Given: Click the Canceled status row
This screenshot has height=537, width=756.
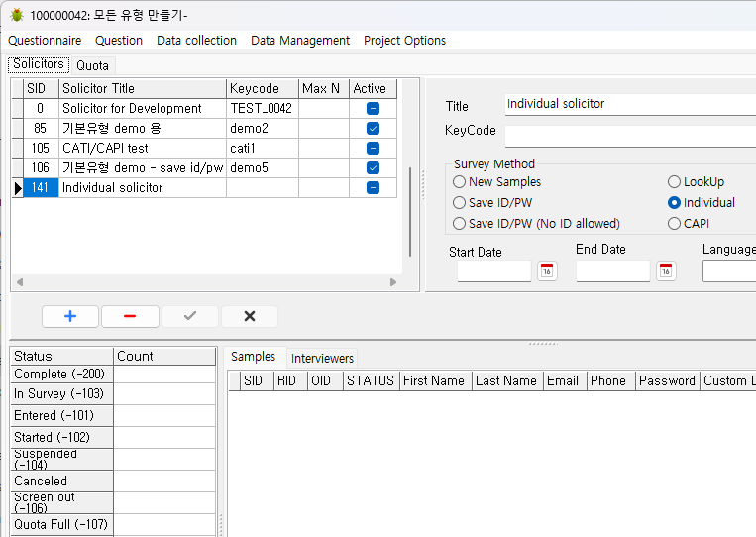Looking at the screenshot, I should (113, 482).
